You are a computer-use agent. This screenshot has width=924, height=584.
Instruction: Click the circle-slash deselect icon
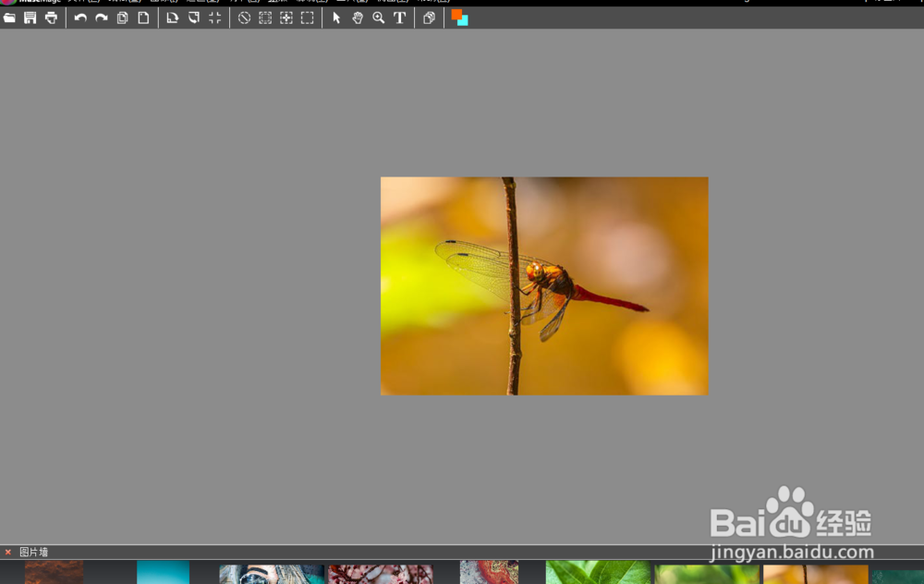point(244,18)
